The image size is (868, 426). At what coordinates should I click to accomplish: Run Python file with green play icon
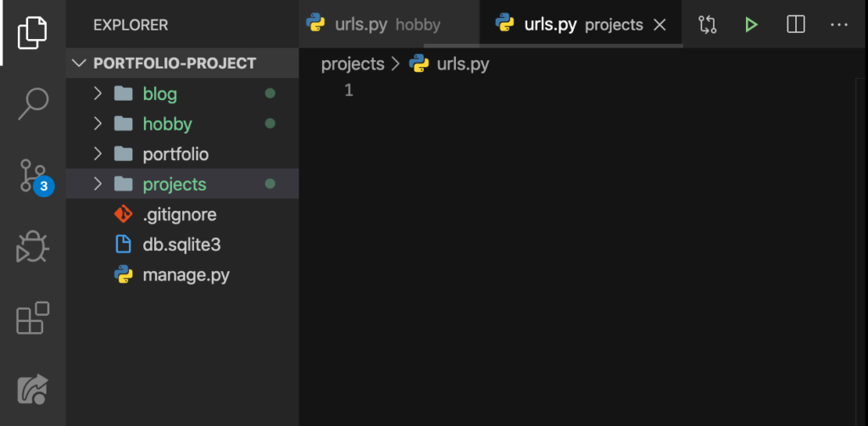(x=751, y=25)
